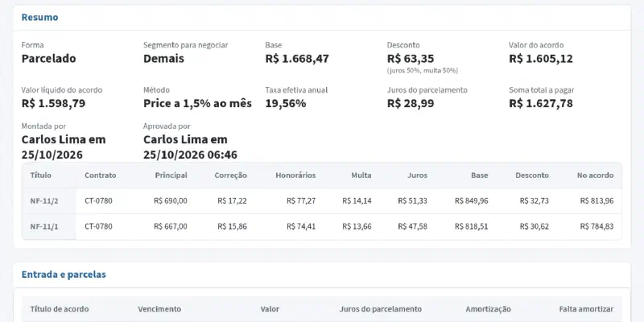
Task: Click the Aprovada por value with 06:46
Action: (x=190, y=147)
